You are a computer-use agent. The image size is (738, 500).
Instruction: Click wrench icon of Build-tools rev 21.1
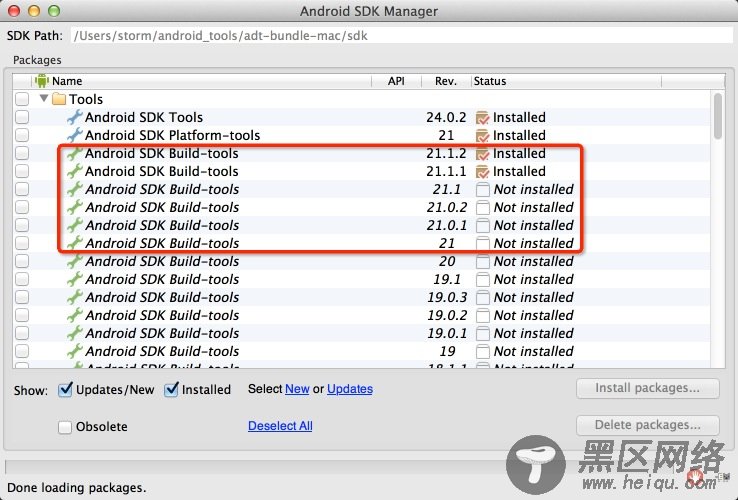click(x=75, y=189)
